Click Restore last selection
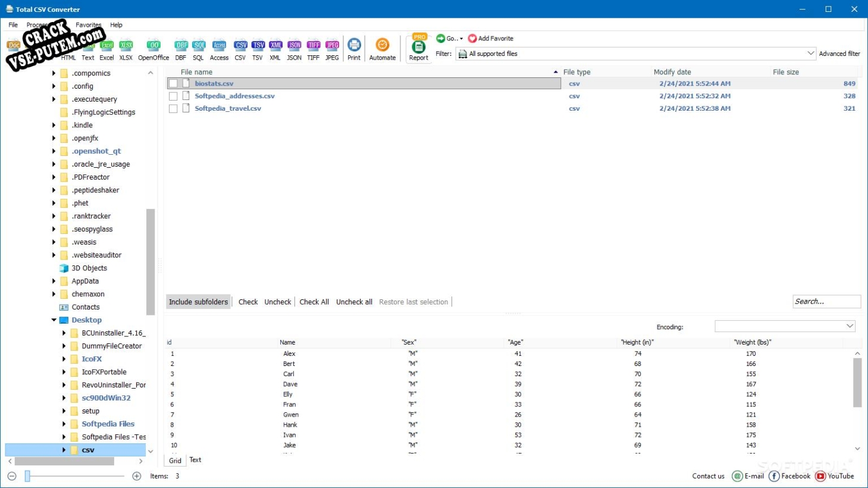868x488 pixels. (x=413, y=302)
